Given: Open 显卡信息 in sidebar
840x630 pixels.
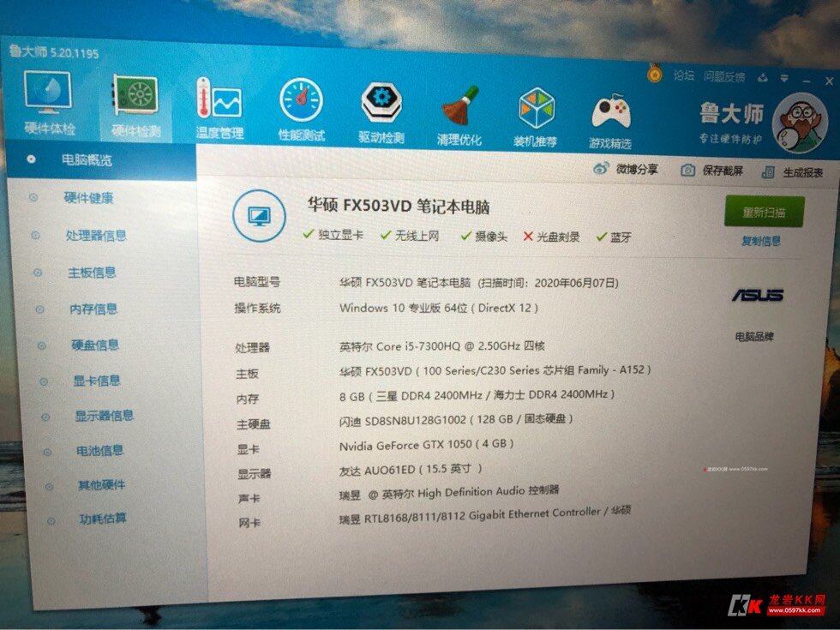Looking at the screenshot, I should coord(97,381).
